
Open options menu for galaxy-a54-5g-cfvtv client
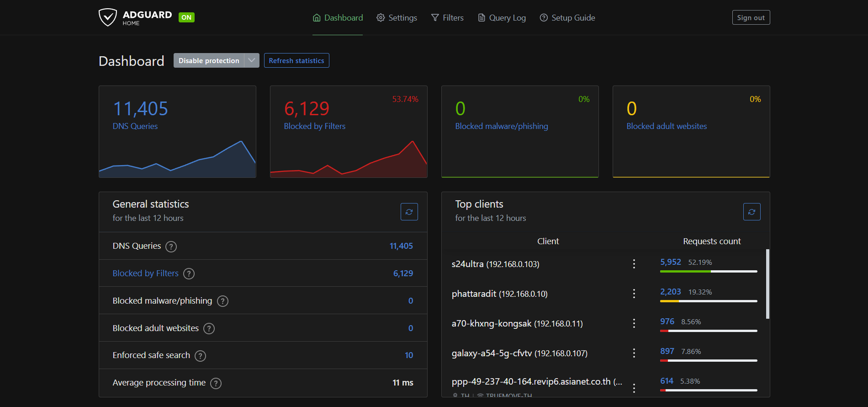(x=634, y=353)
